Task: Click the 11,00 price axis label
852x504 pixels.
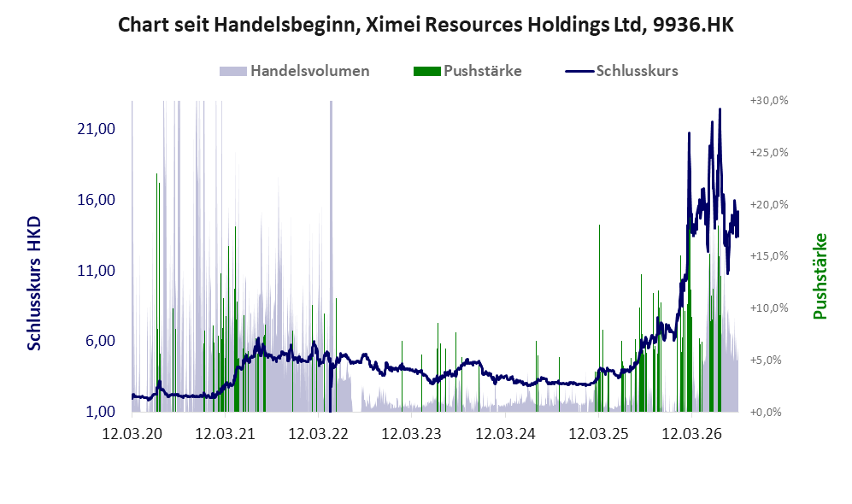Action: pyautogui.click(x=97, y=271)
